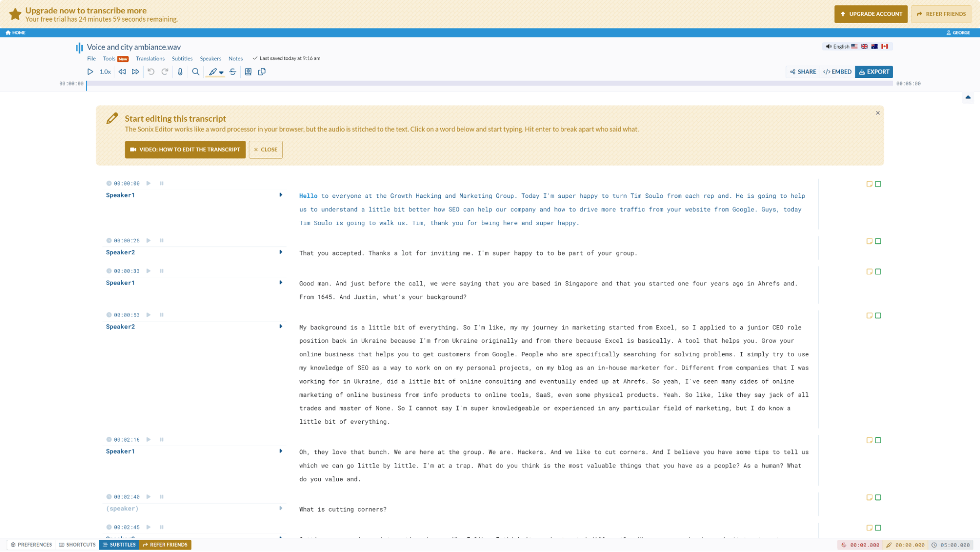Screen dimensions: 980x552
Task: Click the copy transcript icon
Action: (262, 72)
